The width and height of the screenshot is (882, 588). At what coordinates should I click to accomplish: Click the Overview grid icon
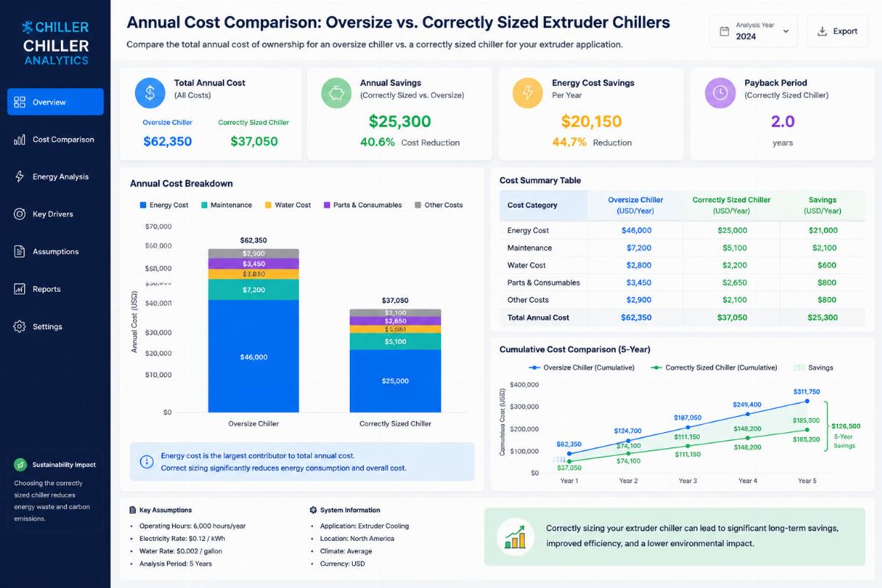coord(20,102)
